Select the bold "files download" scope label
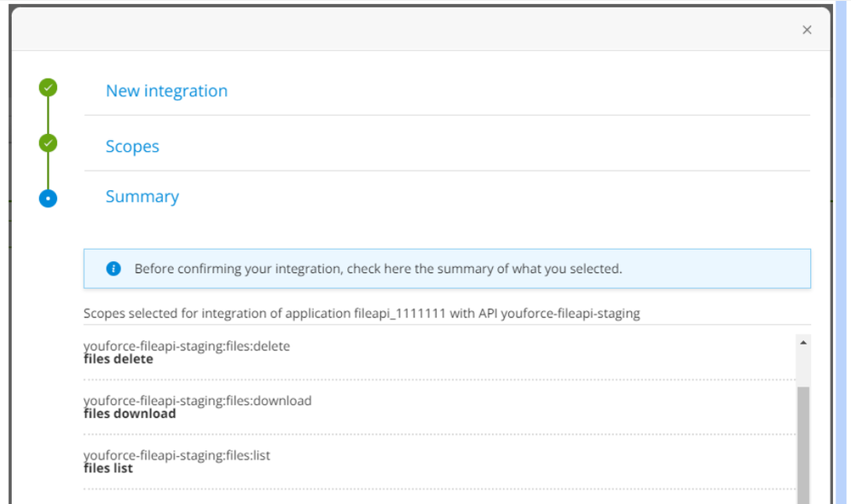Viewport: 851px width, 504px height. pyautogui.click(x=130, y=414)
